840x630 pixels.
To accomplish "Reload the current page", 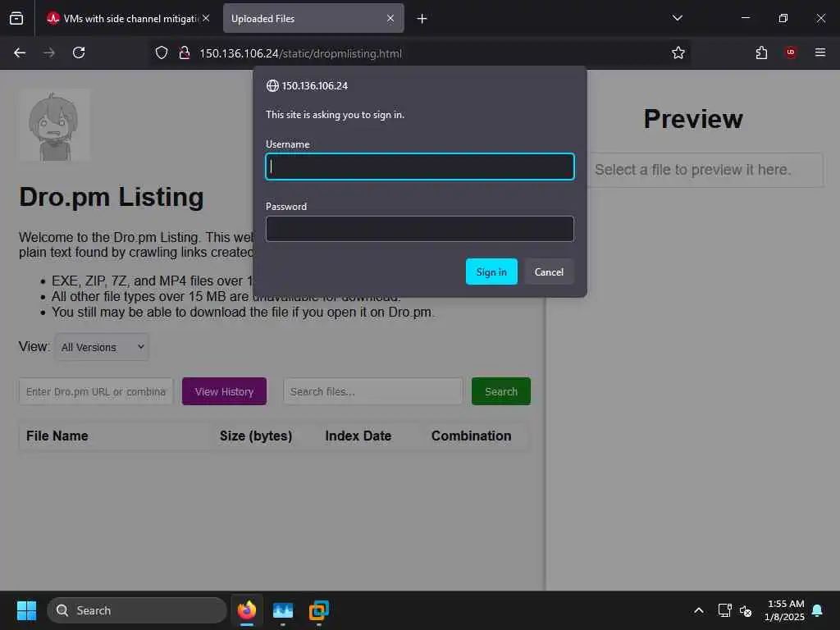I will click(79, 52).
